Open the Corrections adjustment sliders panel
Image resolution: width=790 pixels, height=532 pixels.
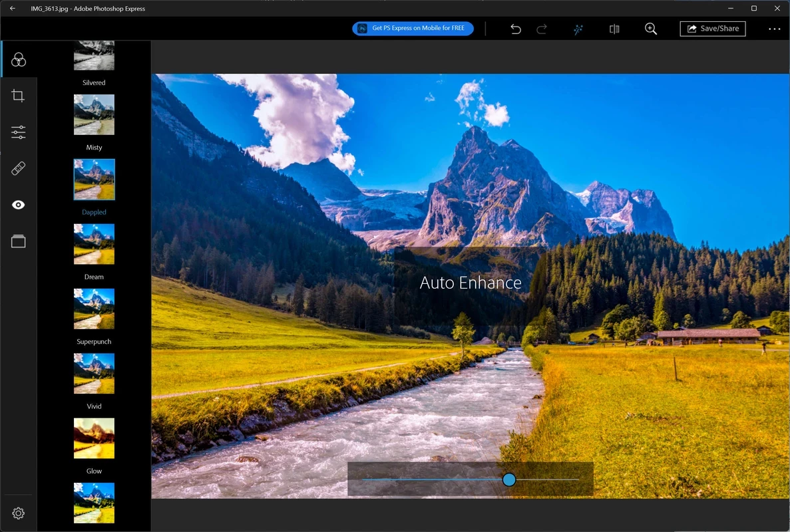pos(19,132)
